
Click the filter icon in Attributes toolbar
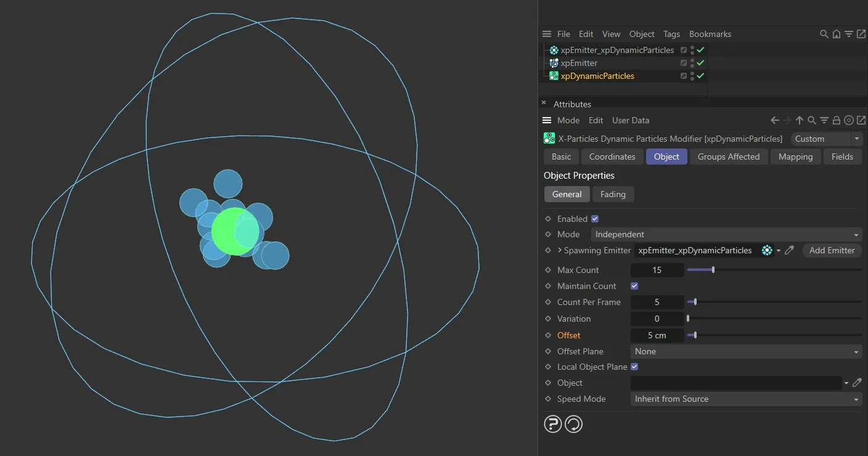[x=824, y=120]
